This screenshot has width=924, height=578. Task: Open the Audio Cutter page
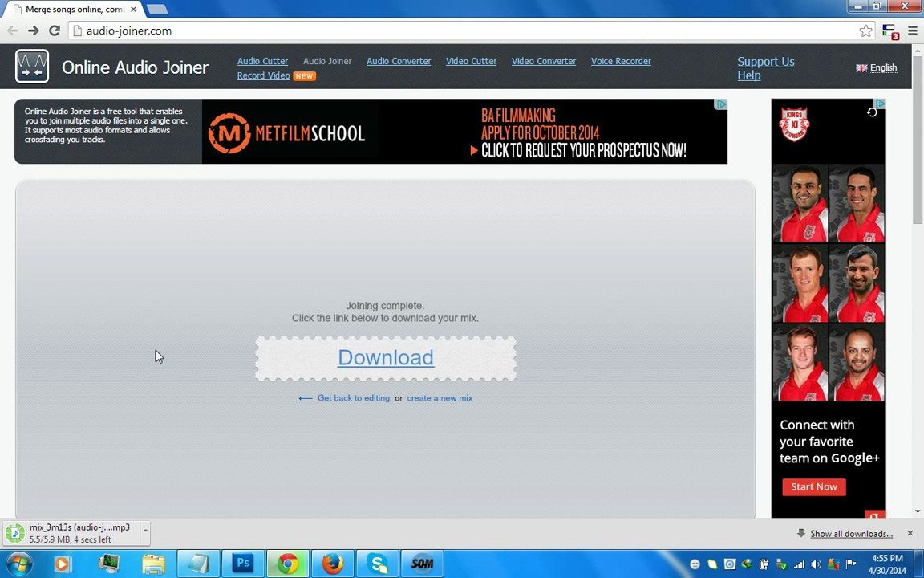(262, 61)
